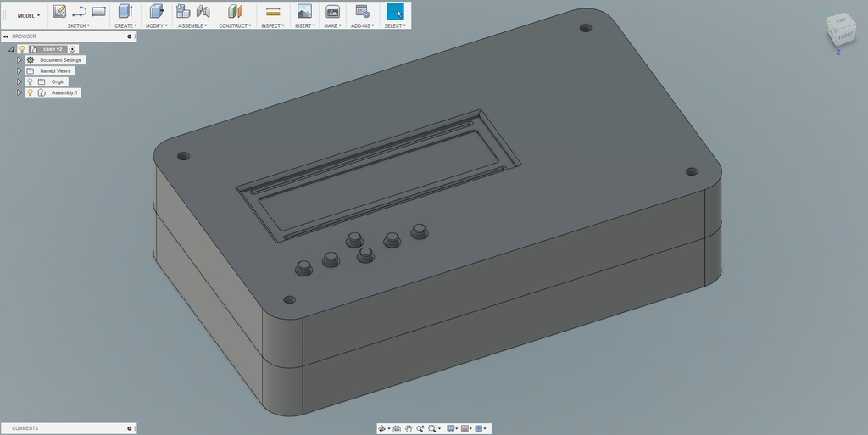Screen dimensions: 868x435
Task: Toggle visibility lightbulb for Origin
Action: click(x=30, y=81)
